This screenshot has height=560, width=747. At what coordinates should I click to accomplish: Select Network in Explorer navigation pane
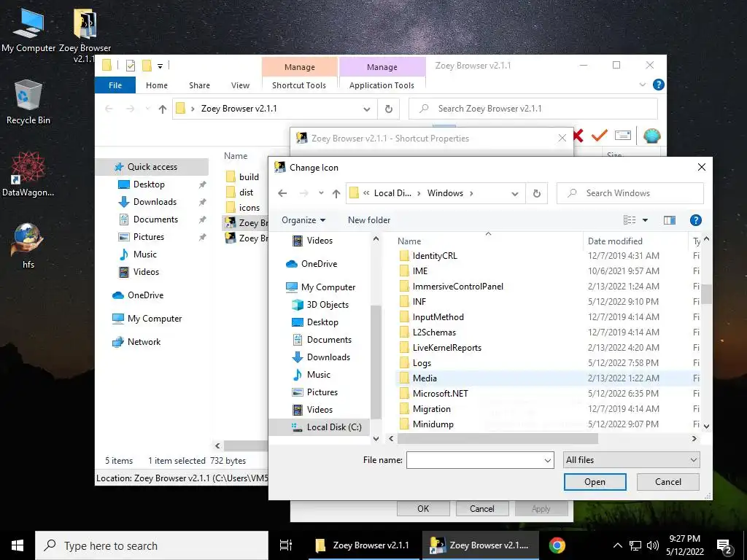pyautogui.click(x=136, y=342)
